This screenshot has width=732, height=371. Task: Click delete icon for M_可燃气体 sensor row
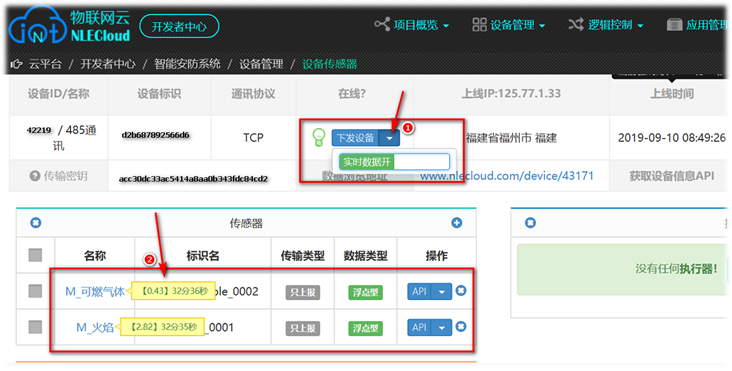461,291
